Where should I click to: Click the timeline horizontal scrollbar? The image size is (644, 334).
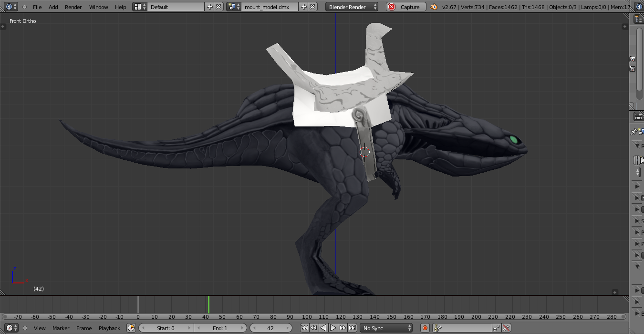[x=314, y=316]
